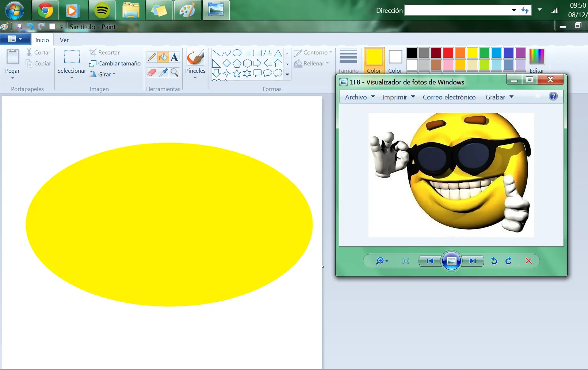Open the Tamaño line size dropdown

point(348,61)
